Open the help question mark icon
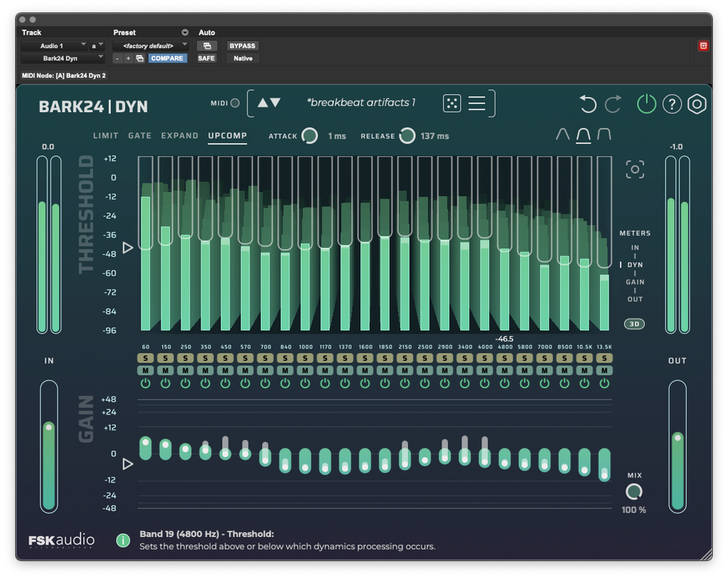The width and height of the screenshot is (728, 579). pyautogui.click(x=672, y=105)
